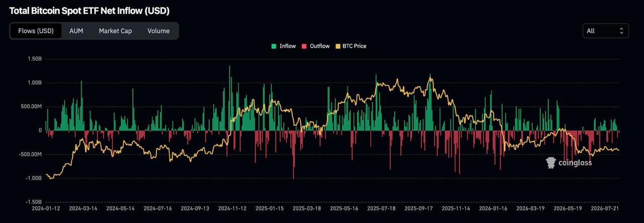Toggle the BTC Price legend series

pyautogui.click(x=350, y=46)
